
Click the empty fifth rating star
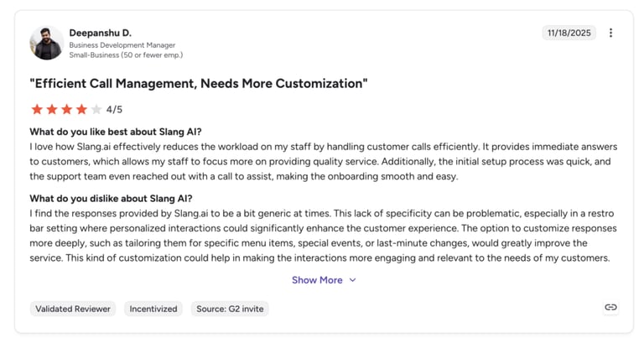96,109
